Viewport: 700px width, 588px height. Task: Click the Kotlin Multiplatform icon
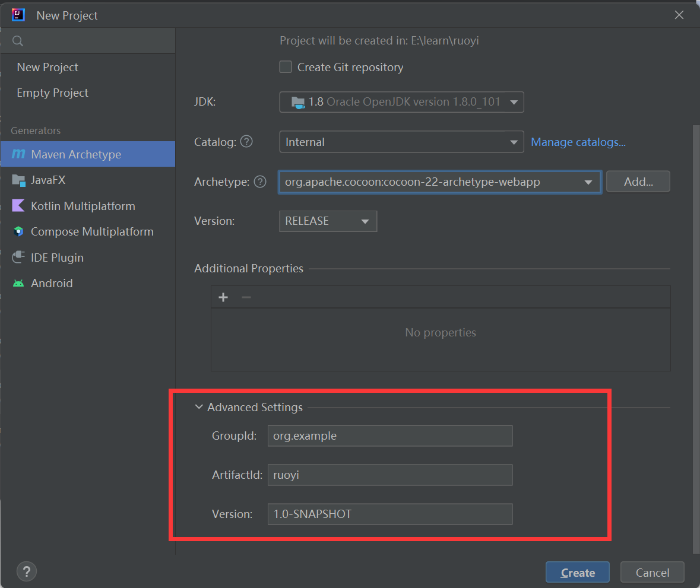[18, 206]
